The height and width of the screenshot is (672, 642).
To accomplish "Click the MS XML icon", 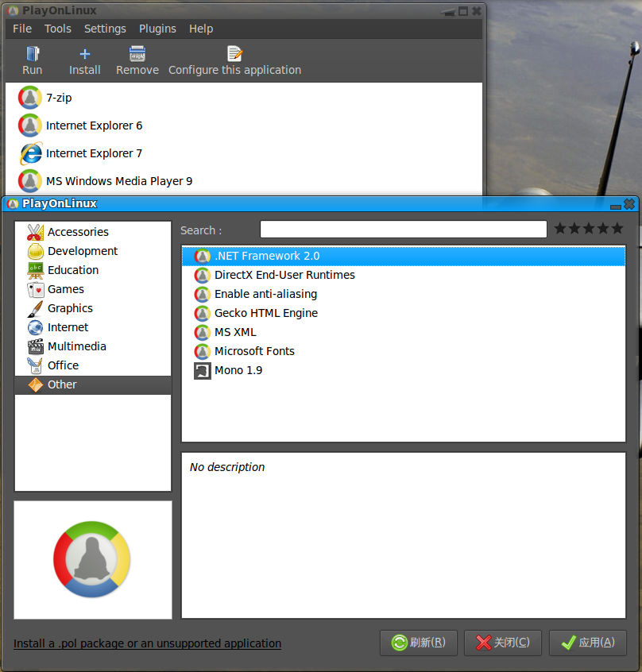I will pos(203,333).
